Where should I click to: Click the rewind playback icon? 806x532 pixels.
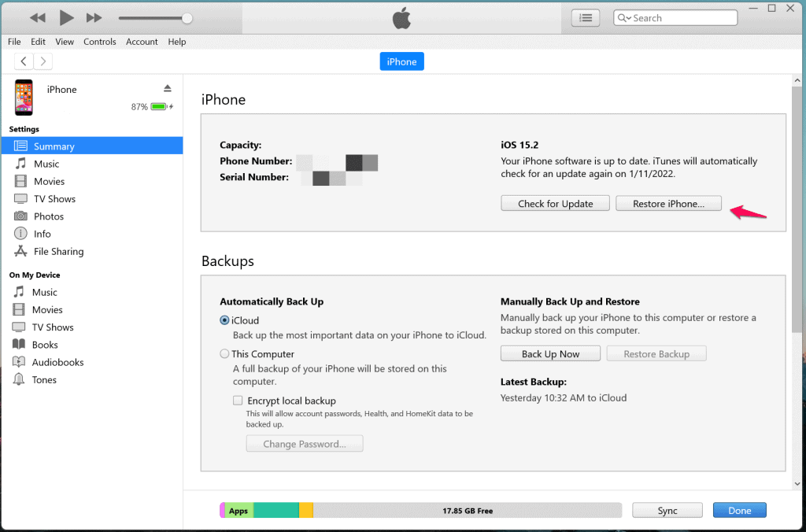point(38,18)
